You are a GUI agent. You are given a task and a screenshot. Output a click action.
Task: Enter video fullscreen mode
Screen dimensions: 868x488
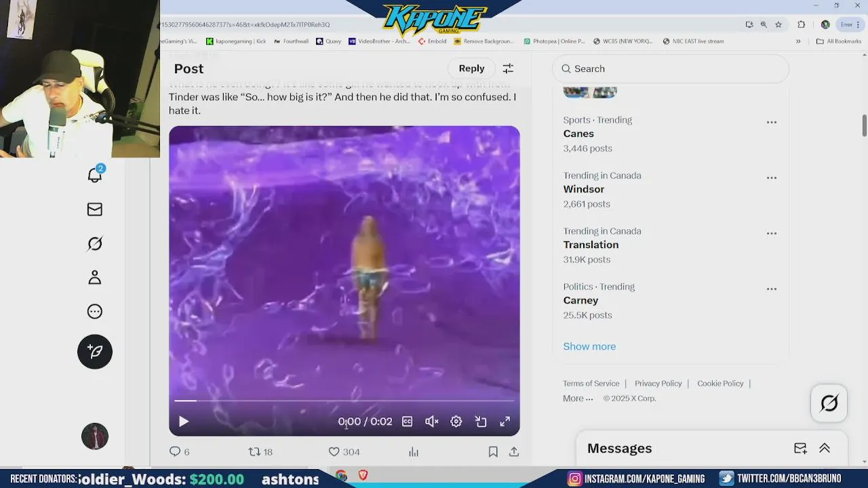[x=505, y=422]
